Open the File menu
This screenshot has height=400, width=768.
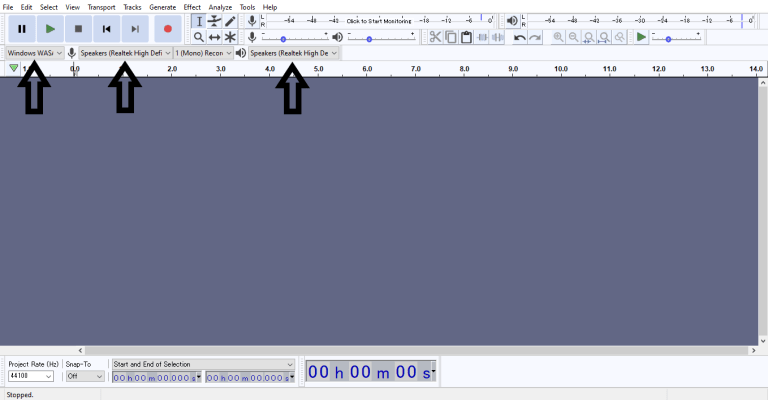pyautogui.click(x=8, y=7)
